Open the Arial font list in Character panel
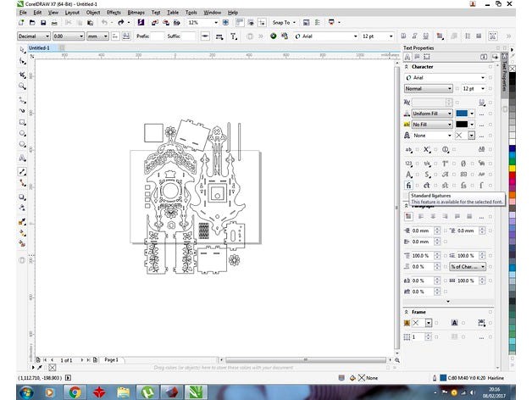 484,78
